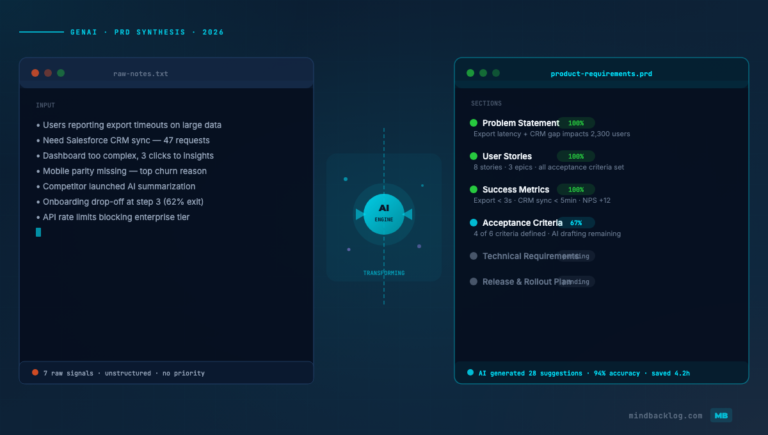Viewport: 768px width, 435px height.
Task: Select the raw-notes.txt window title
Action: tap(141, 73)
